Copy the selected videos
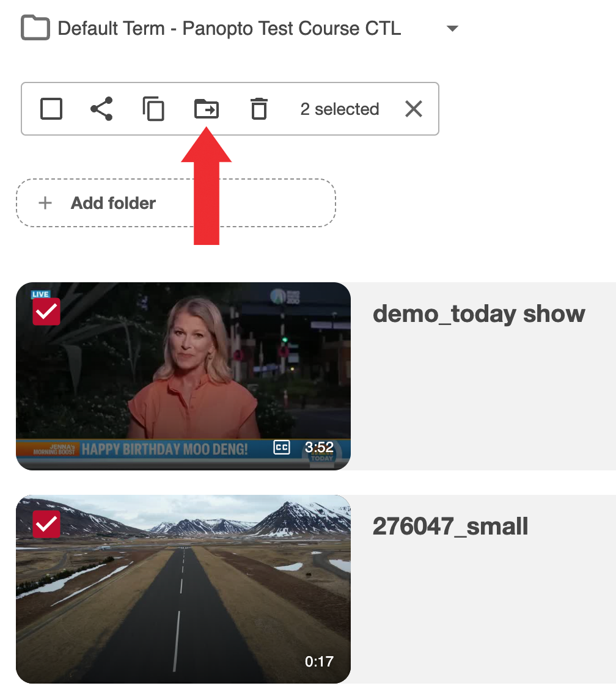The width and height of the screenshot is (616, 694). click(x=153, y=109)
